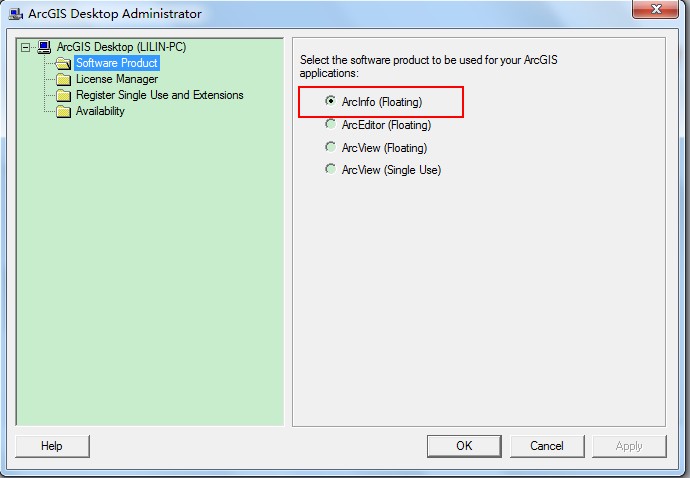Click the License Manager folder icon

(63, 79)
